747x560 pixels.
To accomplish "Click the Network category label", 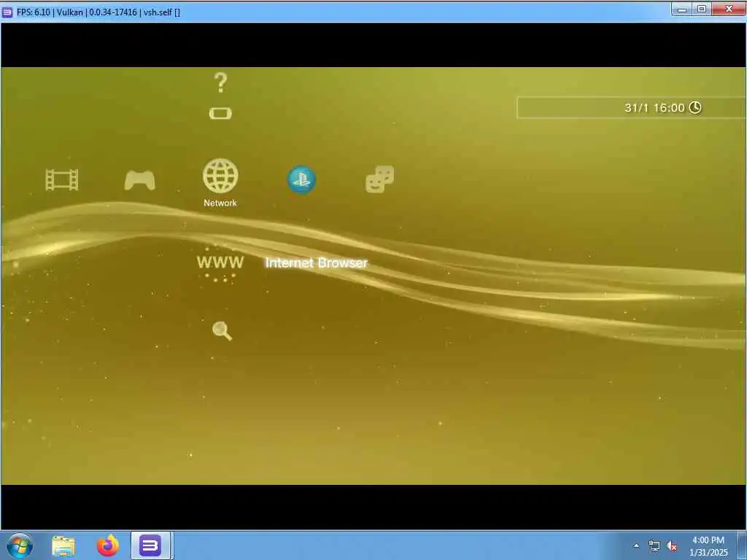I will pyautogui.click(x=220, y=203).
